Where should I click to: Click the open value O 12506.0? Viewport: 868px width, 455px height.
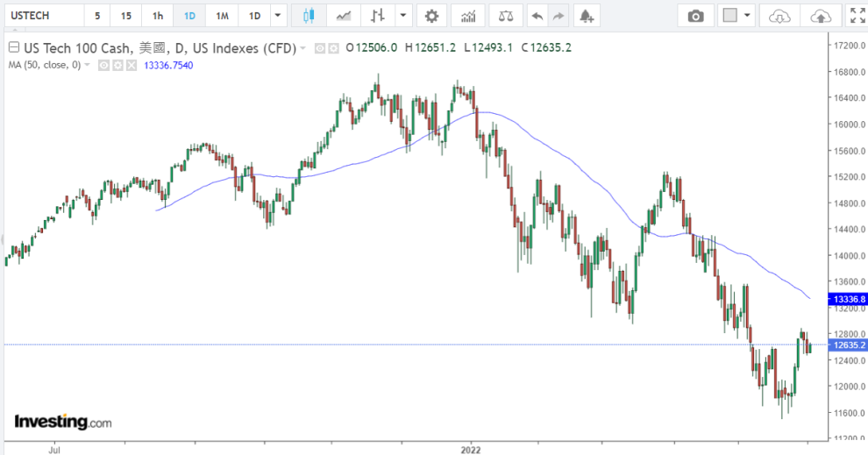point(372,47)
